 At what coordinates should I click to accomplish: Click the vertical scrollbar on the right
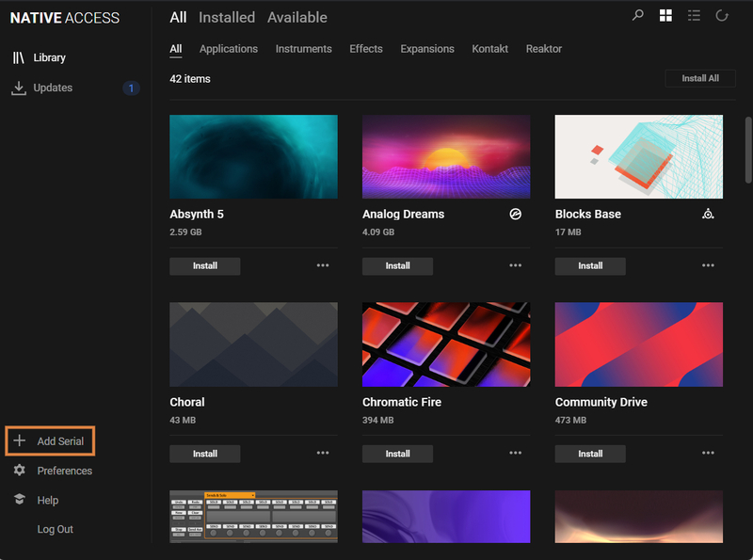(x=748, y=151)
